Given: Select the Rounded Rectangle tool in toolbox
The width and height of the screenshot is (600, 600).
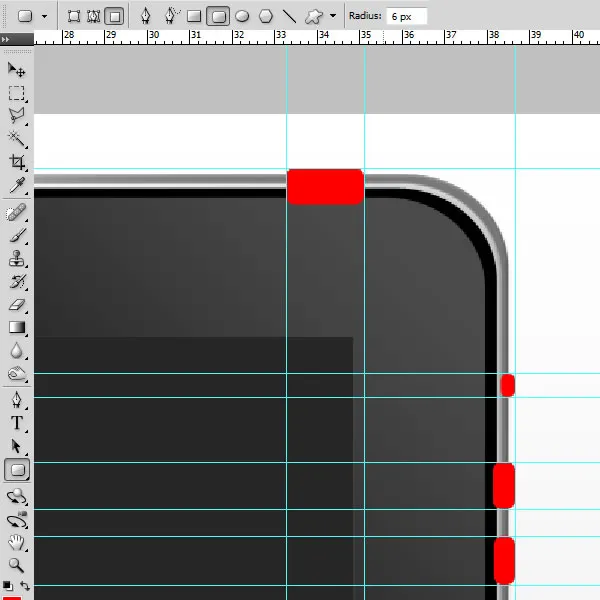Looking at the screenshot, I should [x=17, y=470].
